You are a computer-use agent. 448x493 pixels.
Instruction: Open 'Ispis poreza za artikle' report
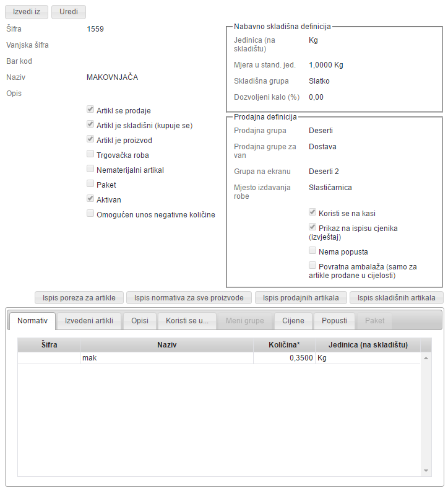click(79, 298)
